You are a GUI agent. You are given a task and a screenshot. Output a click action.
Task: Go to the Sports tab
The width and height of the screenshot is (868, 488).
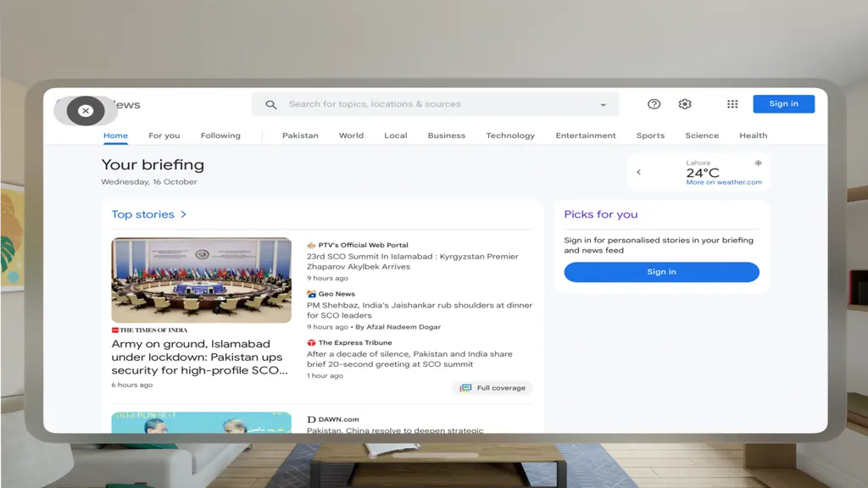(x=650, y=136)
